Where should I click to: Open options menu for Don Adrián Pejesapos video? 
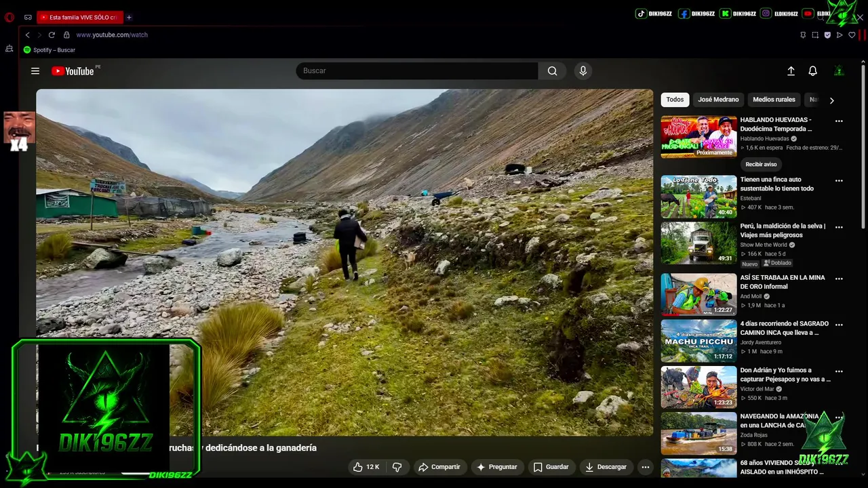click(x=839, y=371)
